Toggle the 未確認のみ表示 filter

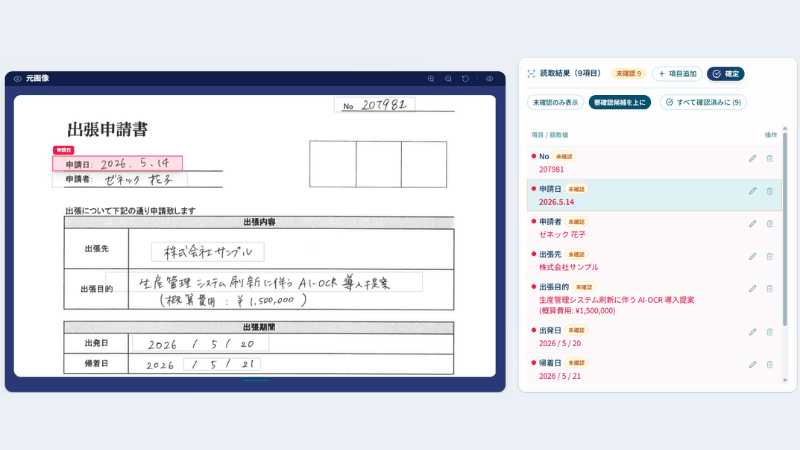556,103
